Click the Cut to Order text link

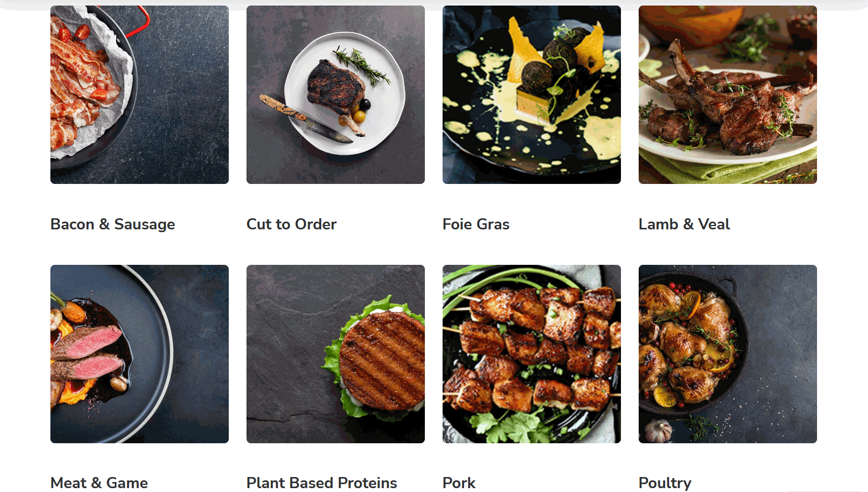(291, 224)
